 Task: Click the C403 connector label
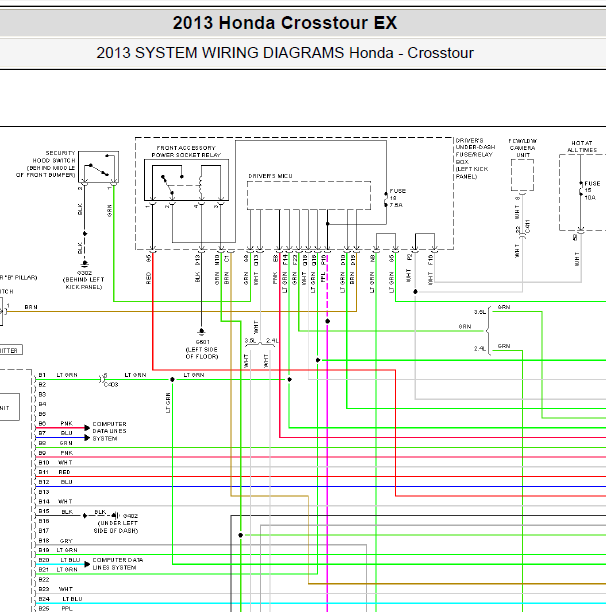pos(111,384)
